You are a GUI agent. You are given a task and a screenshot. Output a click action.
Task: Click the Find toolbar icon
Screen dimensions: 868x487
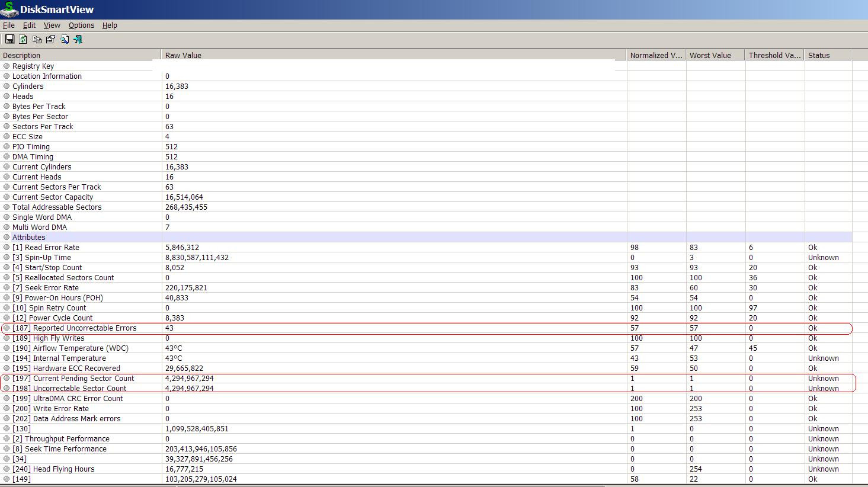click(x=65, y=39)
